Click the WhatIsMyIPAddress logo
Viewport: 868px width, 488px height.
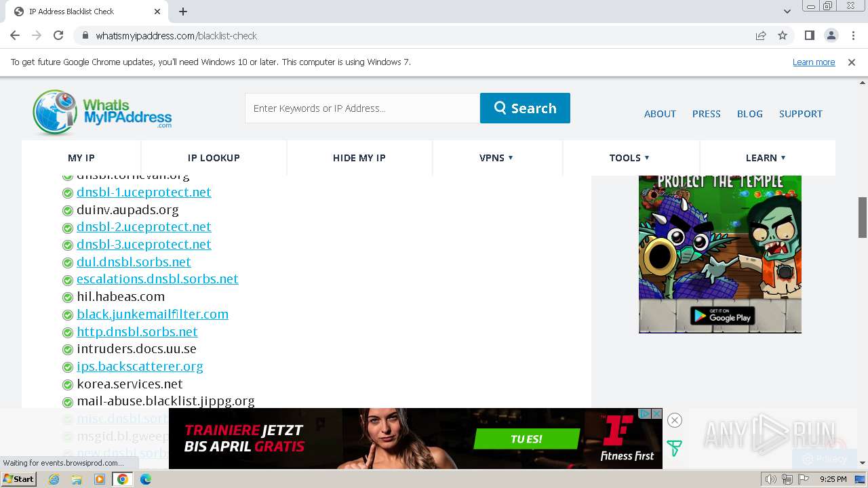click(102, 112)
